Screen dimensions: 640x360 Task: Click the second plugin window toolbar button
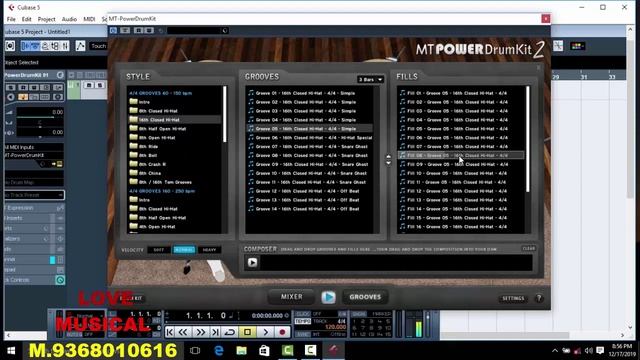coord(125,31)
